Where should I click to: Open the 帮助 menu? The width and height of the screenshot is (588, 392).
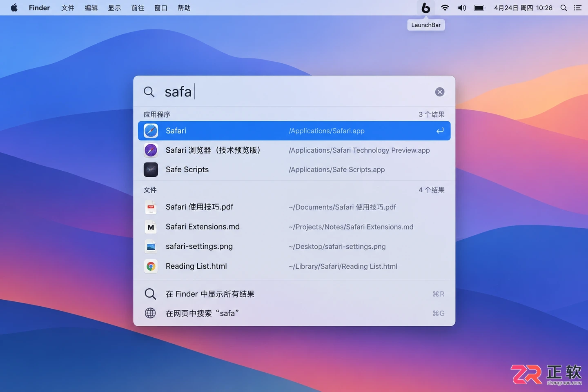[184, 8]
